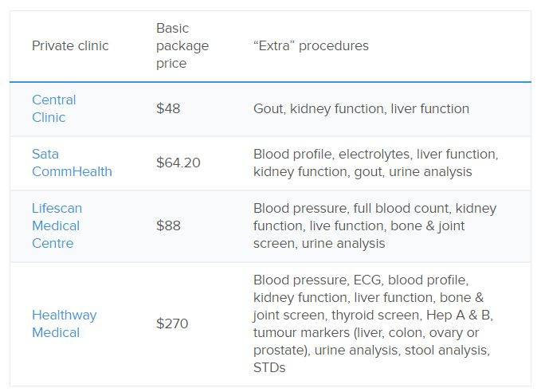Viewport: 541px width, 392px height.
Task: Click the $88 price for Lifescan
Action: pyautogui.click(x=168, y=225)
